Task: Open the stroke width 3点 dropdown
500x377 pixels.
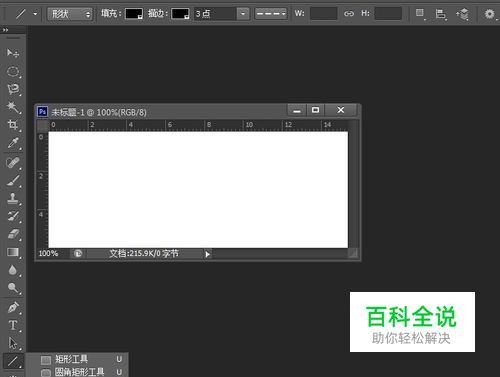Action: click(243, 14)
